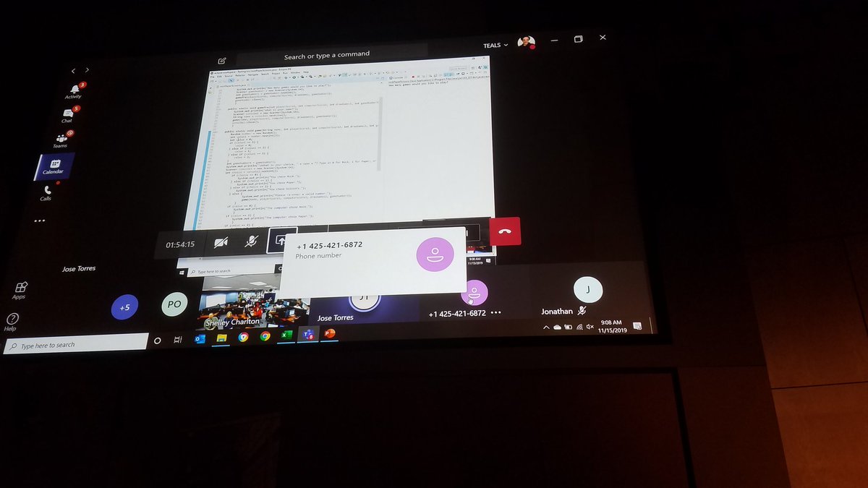868x488 pixels.
Task: Select Jonathan's participant avatar
Action: tap(588, 289)
